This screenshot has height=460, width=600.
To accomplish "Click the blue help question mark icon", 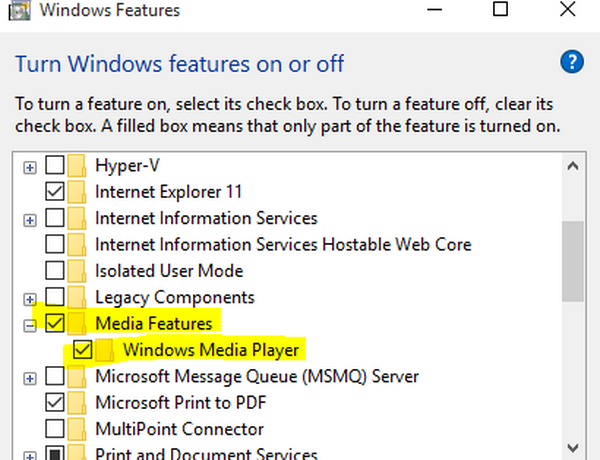I will click(x=571, y=63).
